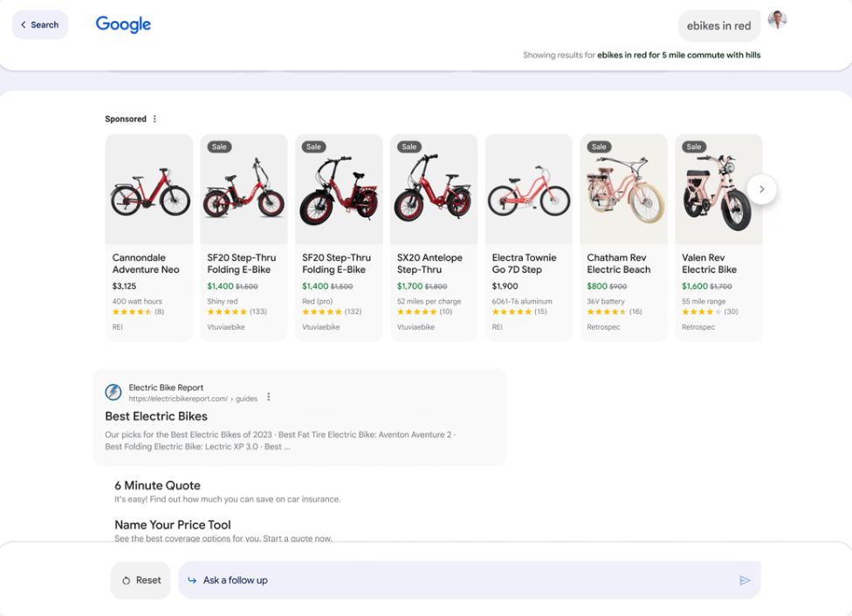852x616 pixels.
Task: Click the send arrow icon in follow-up bar
Action: click(745, 580)
